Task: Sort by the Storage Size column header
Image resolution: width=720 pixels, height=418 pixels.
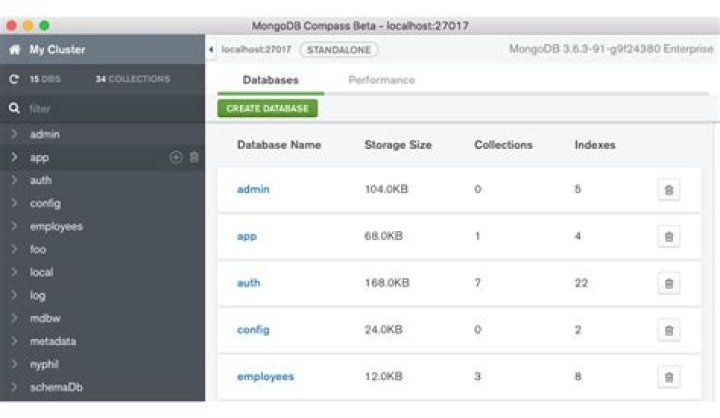Action: point(398,145)
